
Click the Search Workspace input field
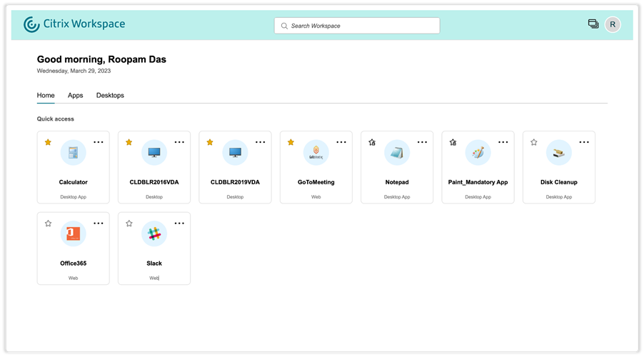(x=357, y=26)
